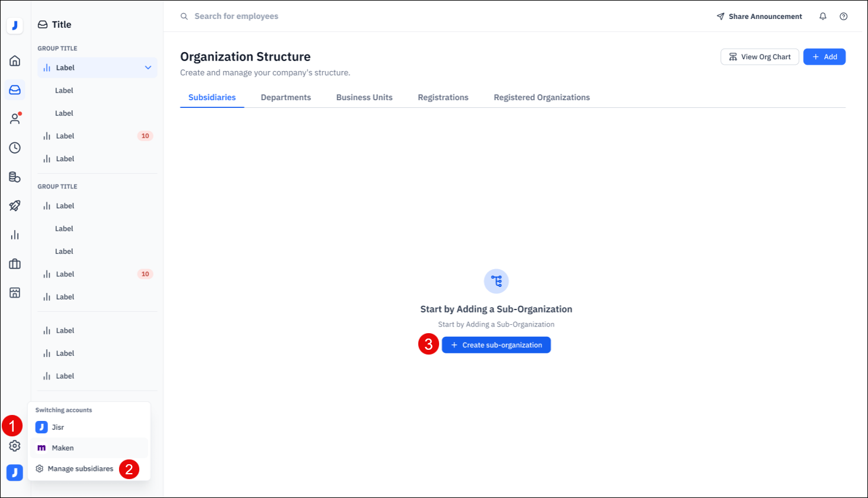This screenshot has height=498, width=868.
Task: Select the Jisr account in switching accounts
Action: click(58, 427)
